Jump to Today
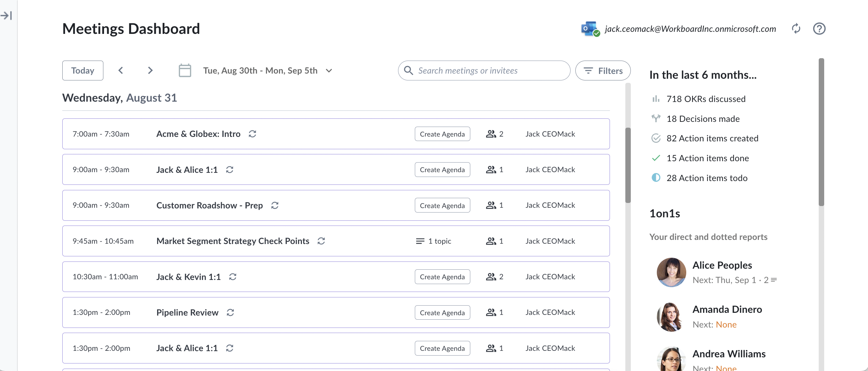 (x=83, y=71)
